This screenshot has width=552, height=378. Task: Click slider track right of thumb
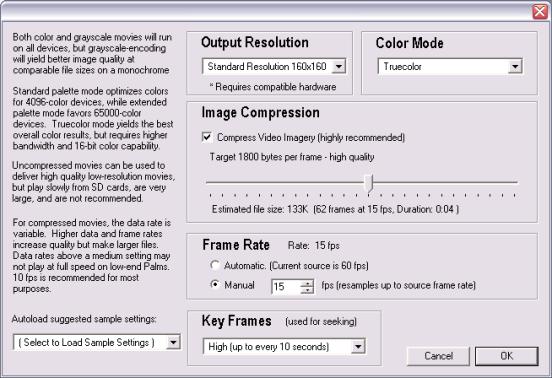(x=445, y=182)
